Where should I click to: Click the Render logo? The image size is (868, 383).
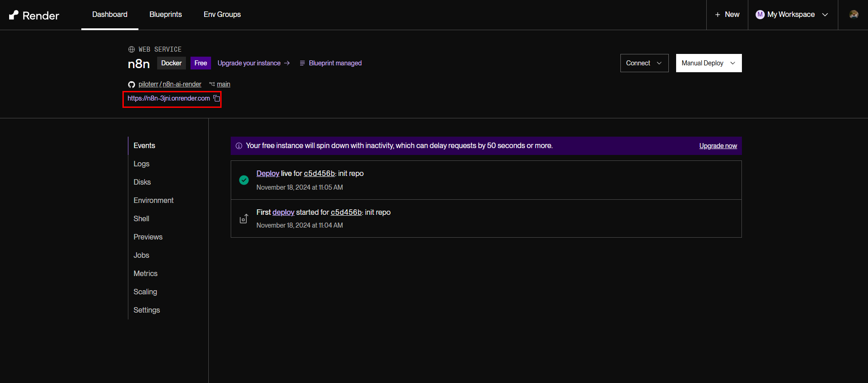tap(34, 15)
